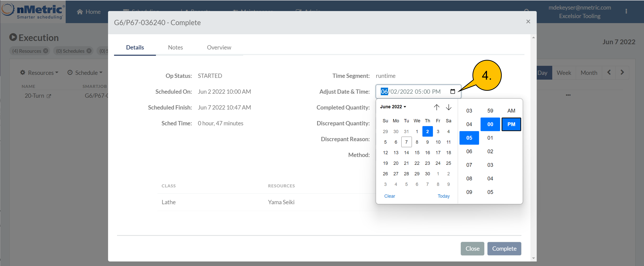Open the three-dot user menu
The image size is (644, 266).
point(626,11)
